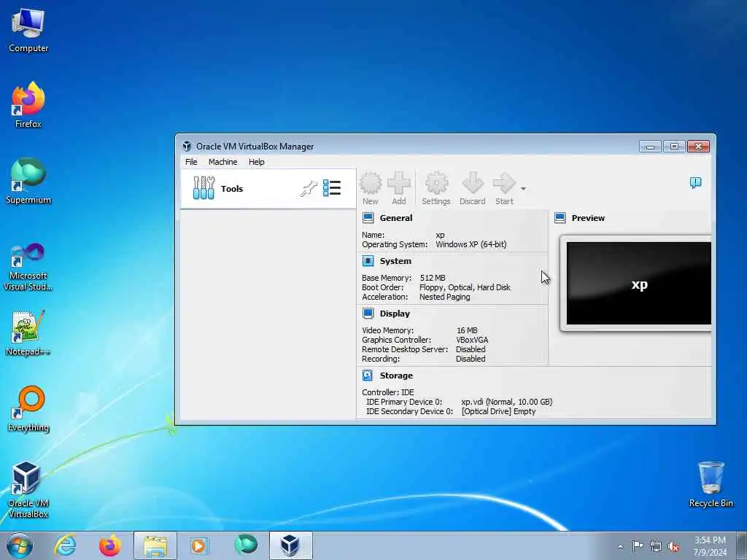Open the File menu

[191, 162]
